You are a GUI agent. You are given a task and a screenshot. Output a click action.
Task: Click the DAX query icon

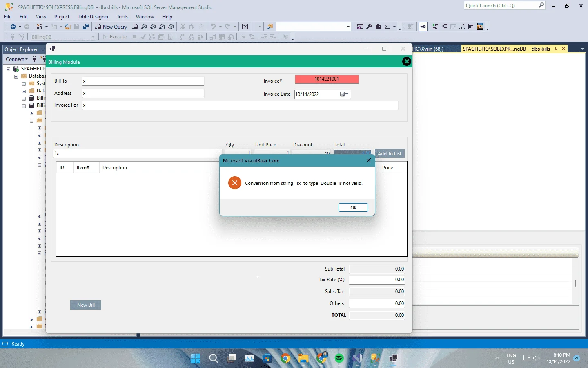[x=171, y=27]
